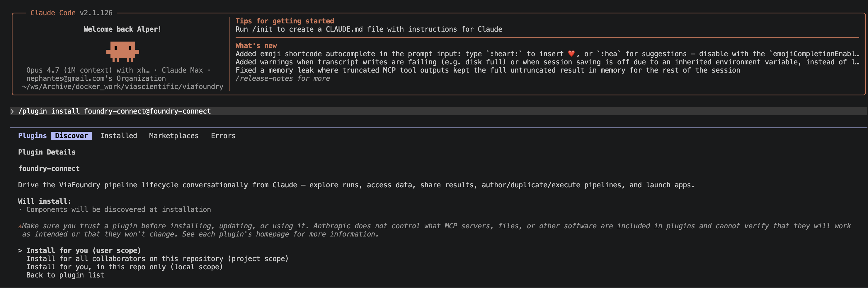Choose Install for you, local scope option
Viewport: 868px width, 288px height.
125,267
